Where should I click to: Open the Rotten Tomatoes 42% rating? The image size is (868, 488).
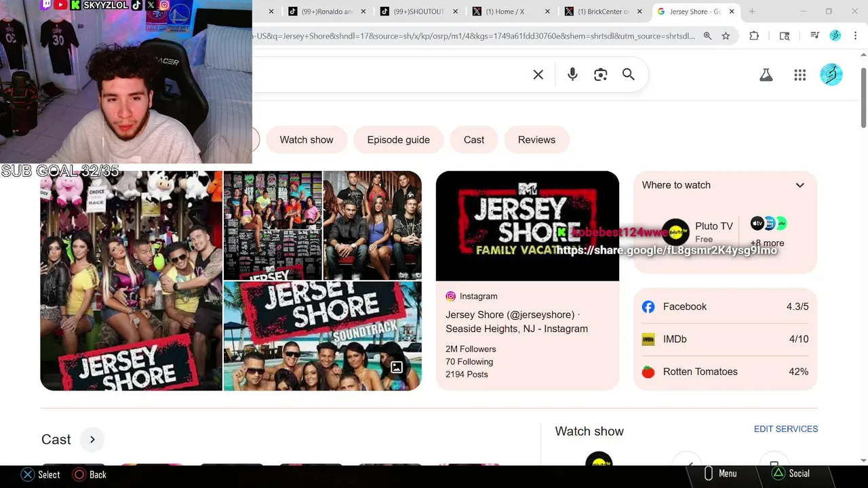(725, 371)
